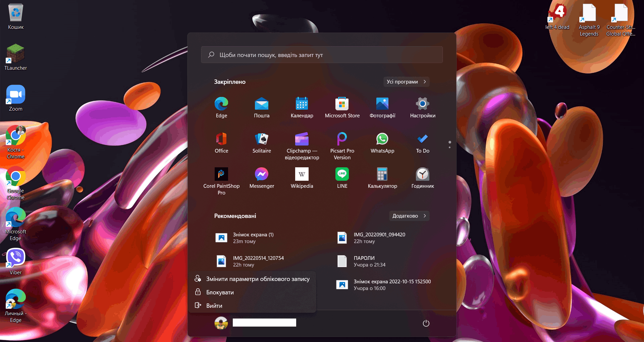Open the Wikipedia app

pos(302,178)
